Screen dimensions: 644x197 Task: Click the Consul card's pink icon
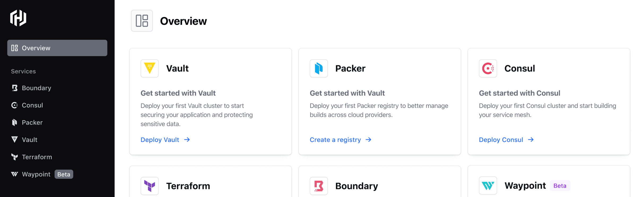pyautogui.click(x=488, y=68)
